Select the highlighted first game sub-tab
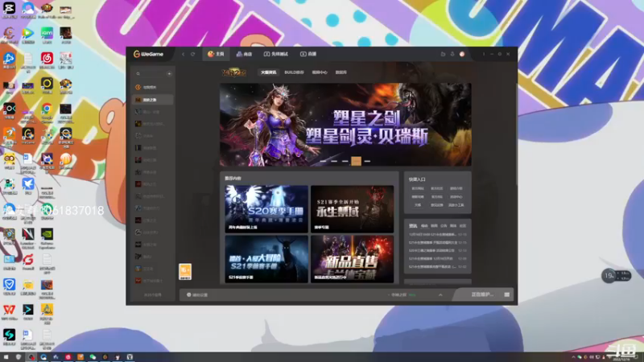The height and width of the screenshot is (362, 644). pyautogui.click(x=268, y=72)
